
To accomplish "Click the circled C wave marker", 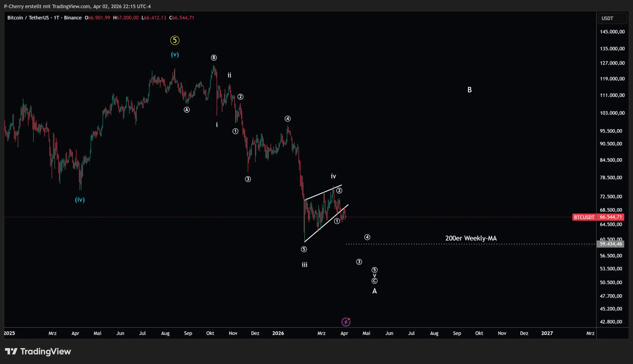I will (375, 280).
